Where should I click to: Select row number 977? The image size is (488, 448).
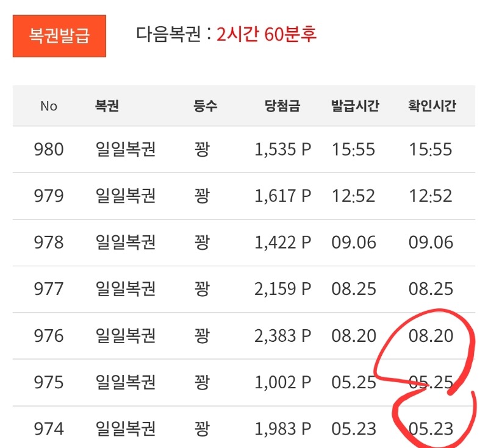coord(49,289)
